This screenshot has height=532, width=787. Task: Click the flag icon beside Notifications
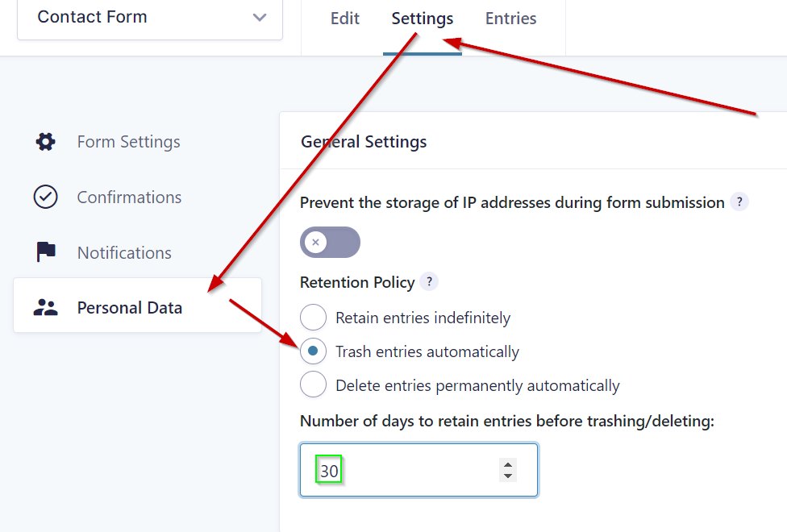pos(45,252)
